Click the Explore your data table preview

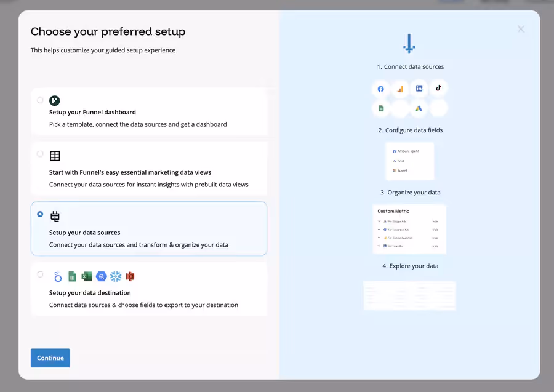point(409,295)
